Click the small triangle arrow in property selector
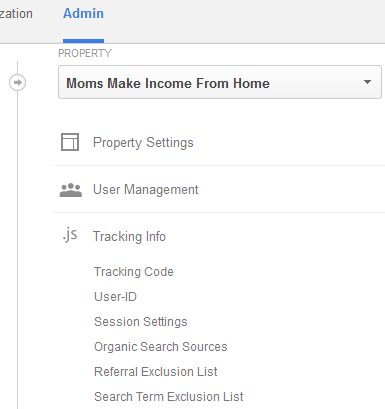This screenshot has height=409, width=385. 367,82
